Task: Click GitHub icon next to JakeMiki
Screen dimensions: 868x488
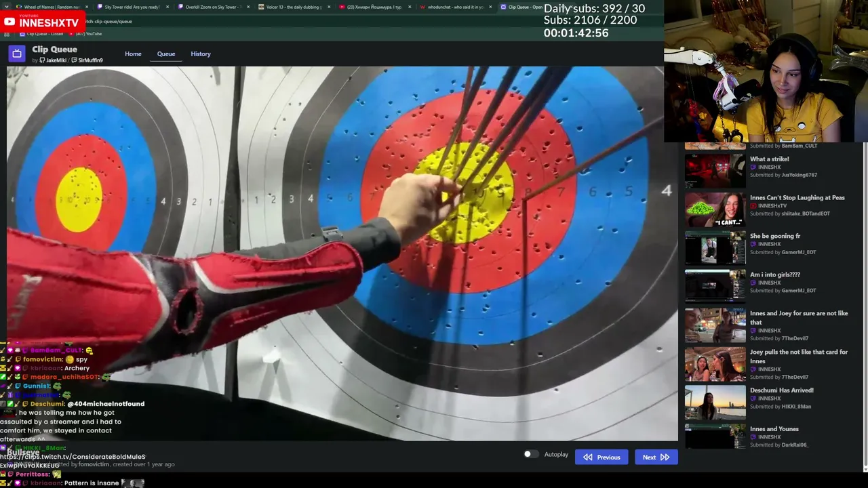Action: [42, 60]
